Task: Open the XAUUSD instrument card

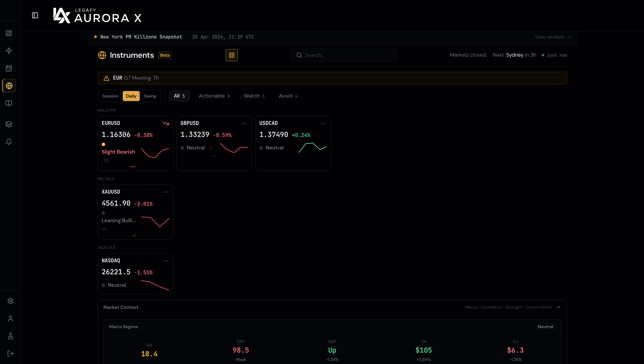Action: [135, 212]
